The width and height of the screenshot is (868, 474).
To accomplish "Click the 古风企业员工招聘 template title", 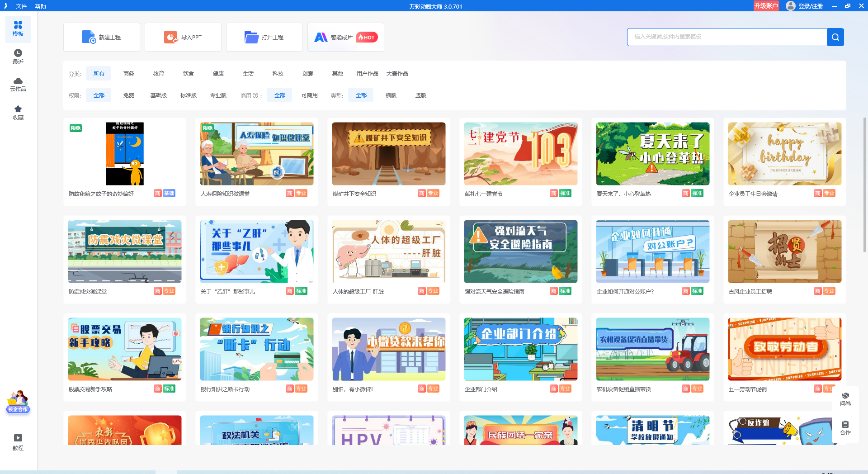I will [750, 292].
